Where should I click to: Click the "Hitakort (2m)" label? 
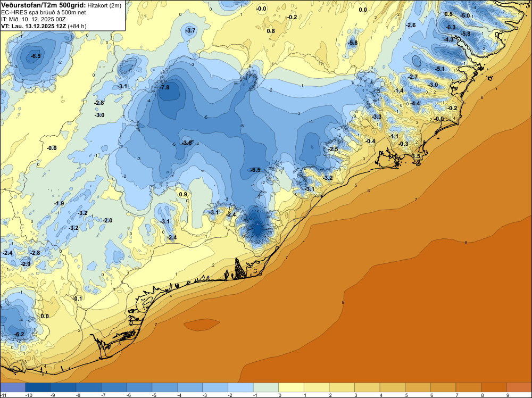click(104, 5)
